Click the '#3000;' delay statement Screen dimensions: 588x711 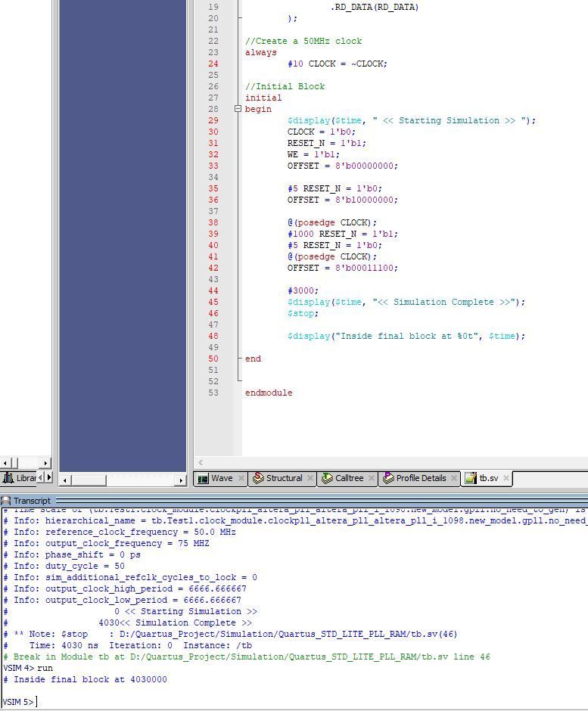[303, 290]
